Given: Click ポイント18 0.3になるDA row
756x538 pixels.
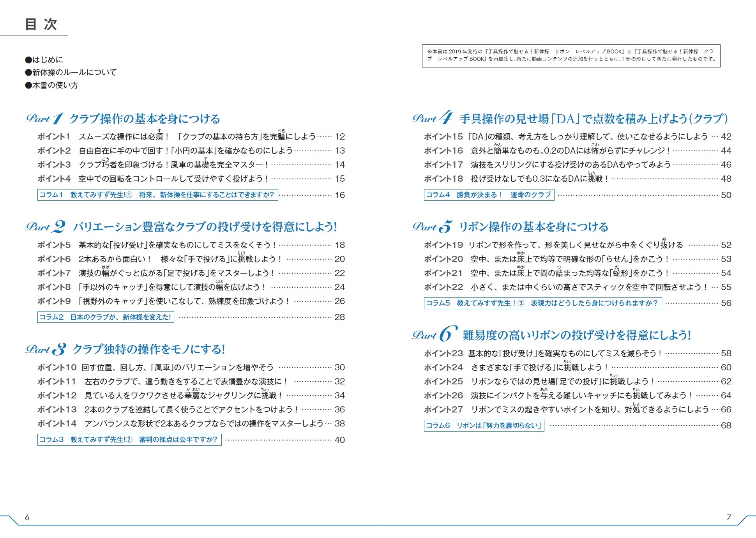Looking at the screenshot, I should coord(578,179).
